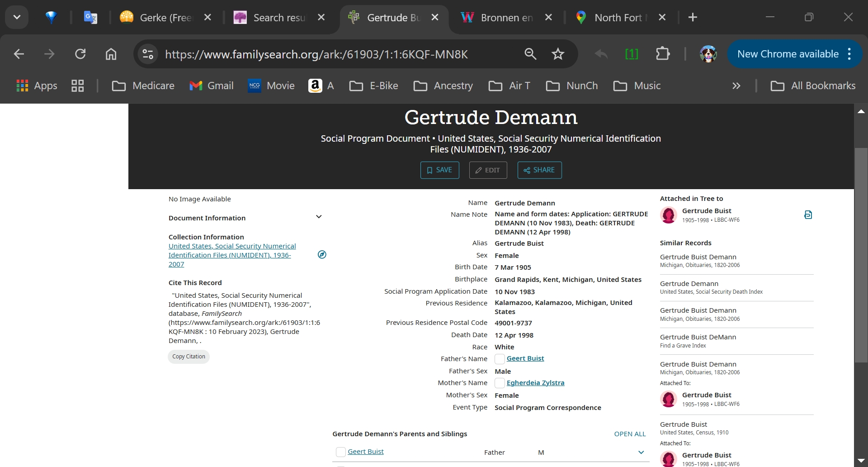Check the Geert Buist Father row checkbox
Screen dimensions: 868x467
click(x=341, y=452)
